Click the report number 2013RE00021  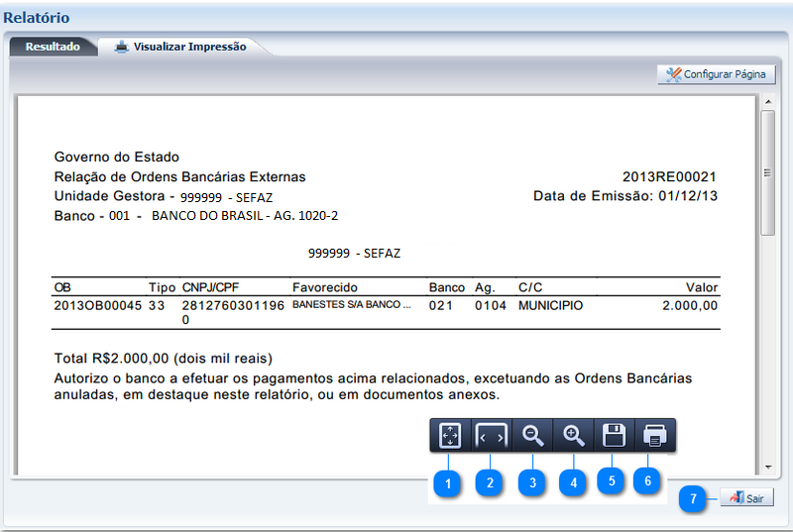669,176
